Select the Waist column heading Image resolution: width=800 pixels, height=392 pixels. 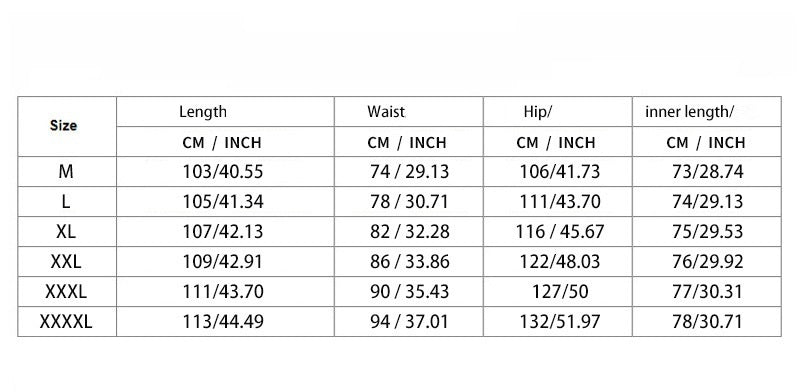(x=386, y=112)
